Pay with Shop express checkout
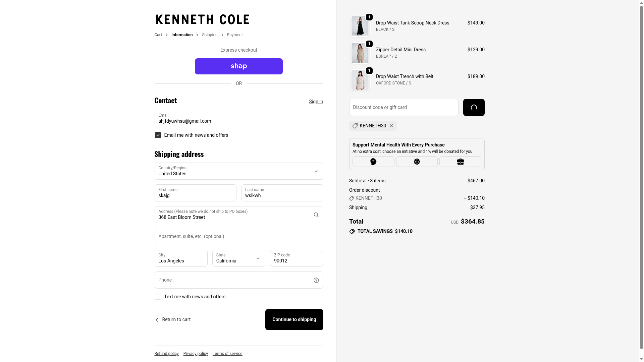644x362 pixels. pyautogui.click(x=238, y=66)
